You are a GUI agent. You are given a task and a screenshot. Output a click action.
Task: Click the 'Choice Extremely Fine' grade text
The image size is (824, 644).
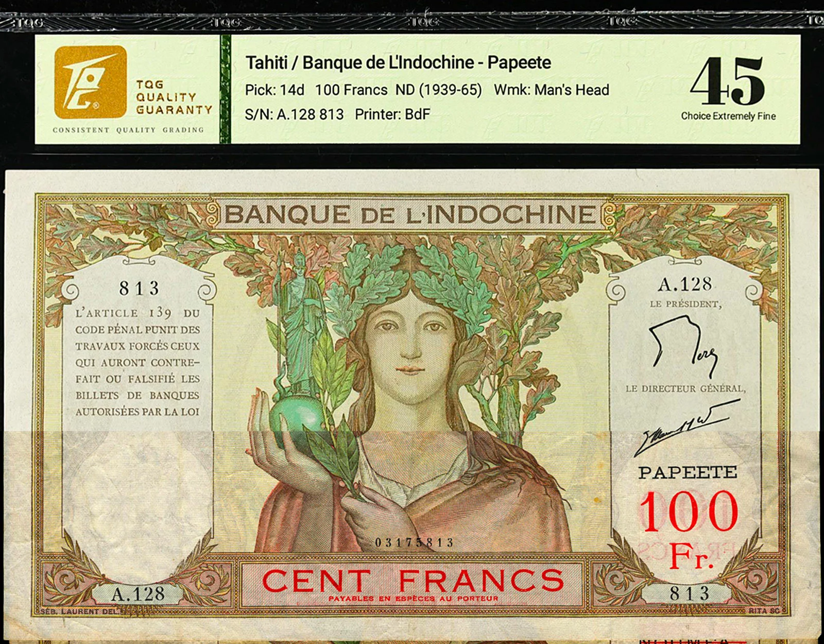(x=728, y=116)
